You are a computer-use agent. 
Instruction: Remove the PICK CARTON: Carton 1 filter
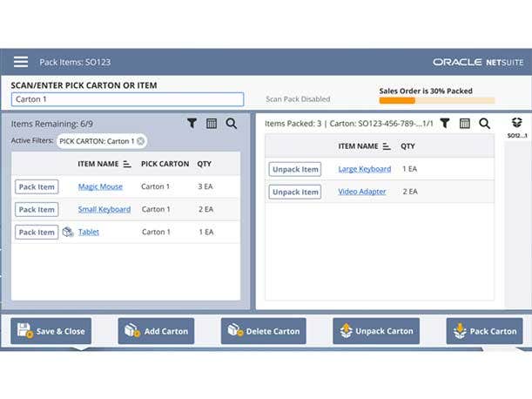pyautogui.click(x=141, y=141)
